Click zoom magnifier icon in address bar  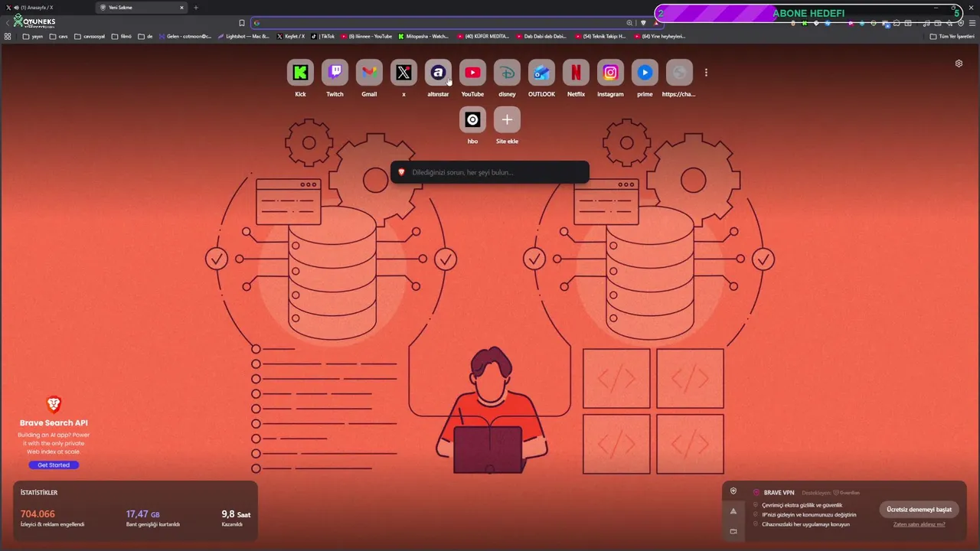click(x=629, y=23)
